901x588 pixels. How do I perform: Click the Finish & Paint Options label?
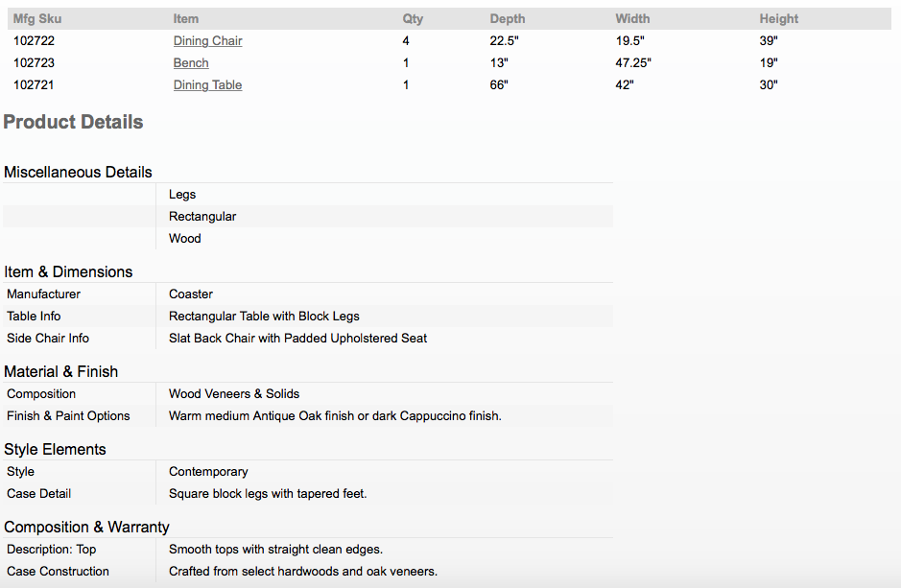click(68, 415)
